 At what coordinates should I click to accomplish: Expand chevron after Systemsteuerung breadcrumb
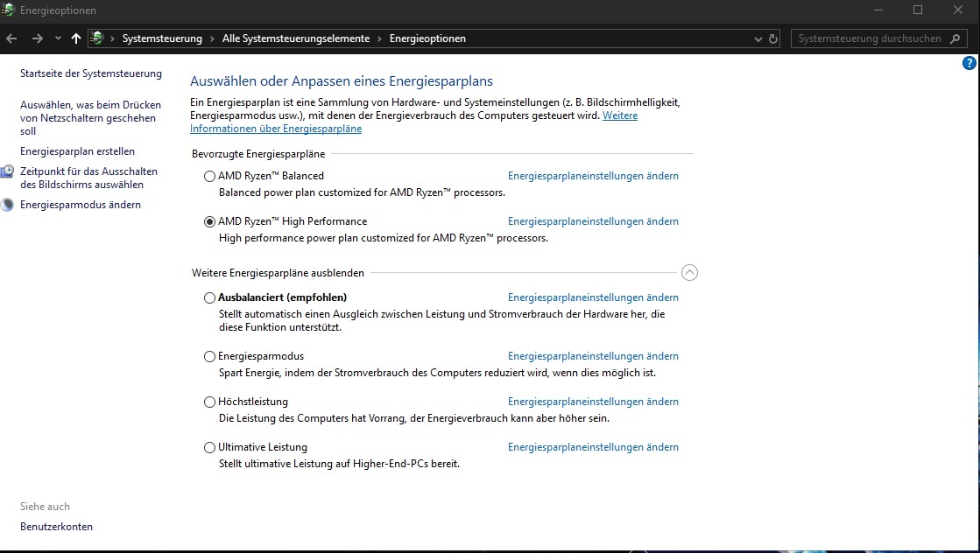coord(213,38)
